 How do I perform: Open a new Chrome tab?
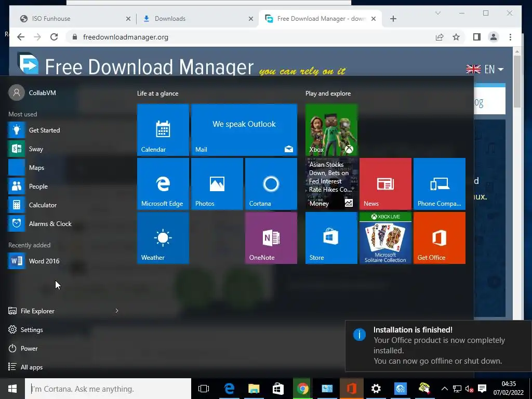click(x=393, y=19)
